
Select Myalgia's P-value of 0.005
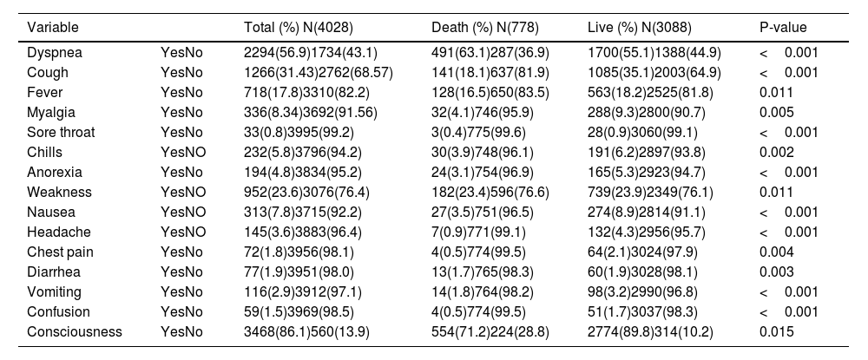point(776,113)
